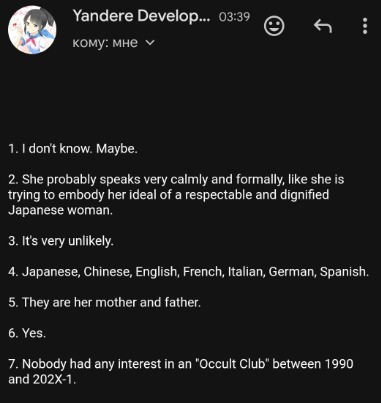Click the 03:39 message timestamp
This screenshot has width=381, height=403.
click(x=234, y=17)
